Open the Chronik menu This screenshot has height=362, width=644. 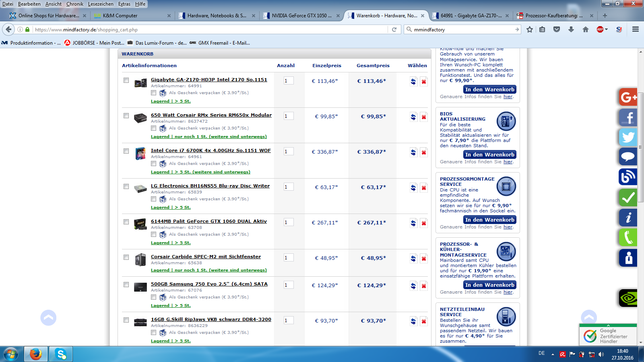click(x=75, y=4)
